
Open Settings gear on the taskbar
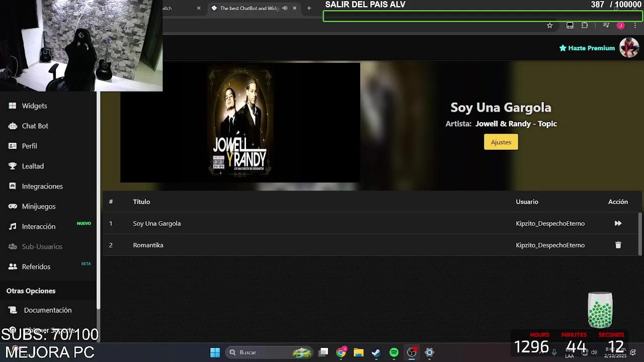pos(429,352)
